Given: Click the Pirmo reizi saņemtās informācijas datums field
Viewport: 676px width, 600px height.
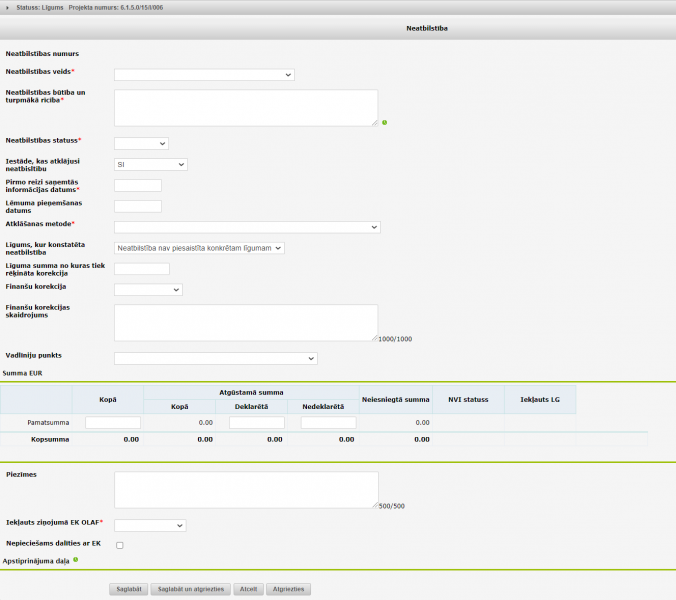Looking at the screenshot, I should point(138,185).
